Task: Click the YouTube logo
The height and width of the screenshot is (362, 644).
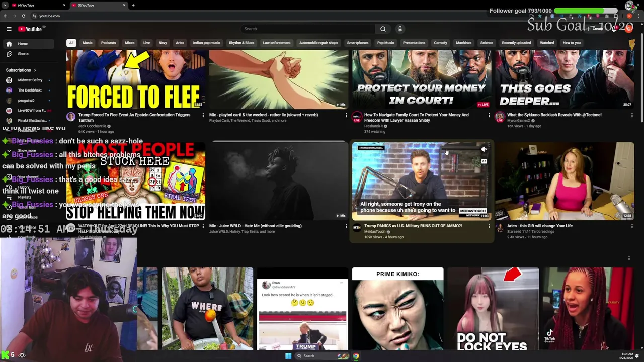Action: tap(30, 29)
